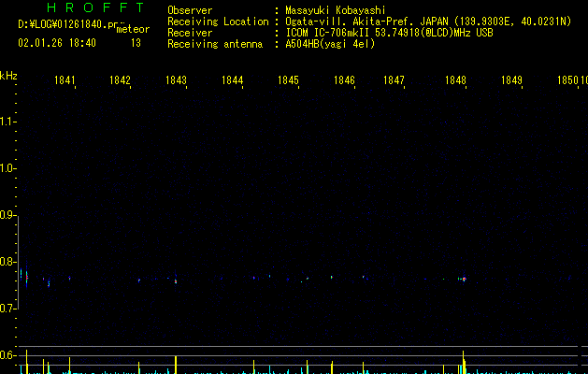Click the 1846 time axis marker
The image size is (588, 374).
(344, 80)
